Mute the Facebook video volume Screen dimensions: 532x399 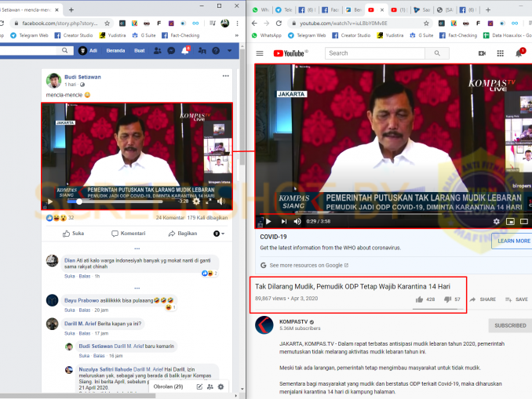[220, 201]
